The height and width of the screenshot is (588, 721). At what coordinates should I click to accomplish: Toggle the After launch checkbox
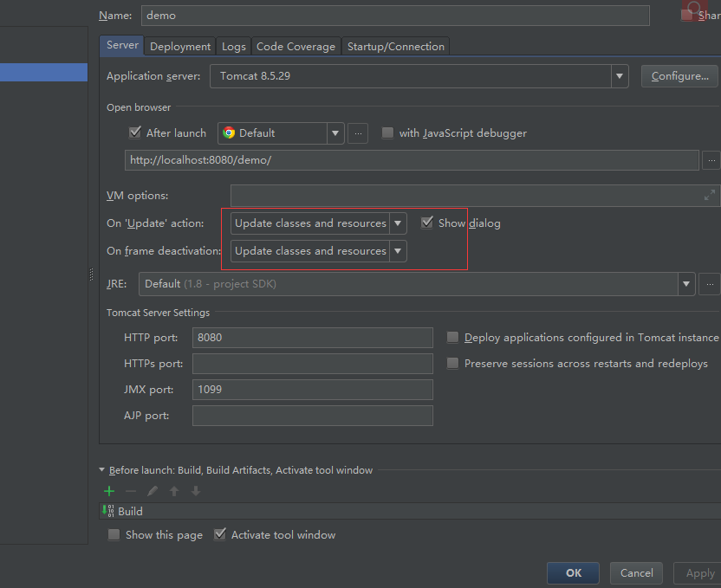tap(134, 132)
